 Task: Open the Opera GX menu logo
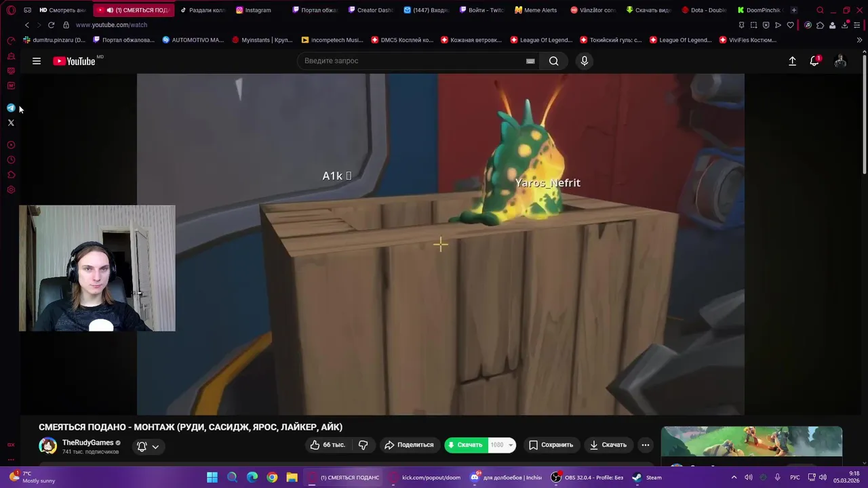[11, 10]
